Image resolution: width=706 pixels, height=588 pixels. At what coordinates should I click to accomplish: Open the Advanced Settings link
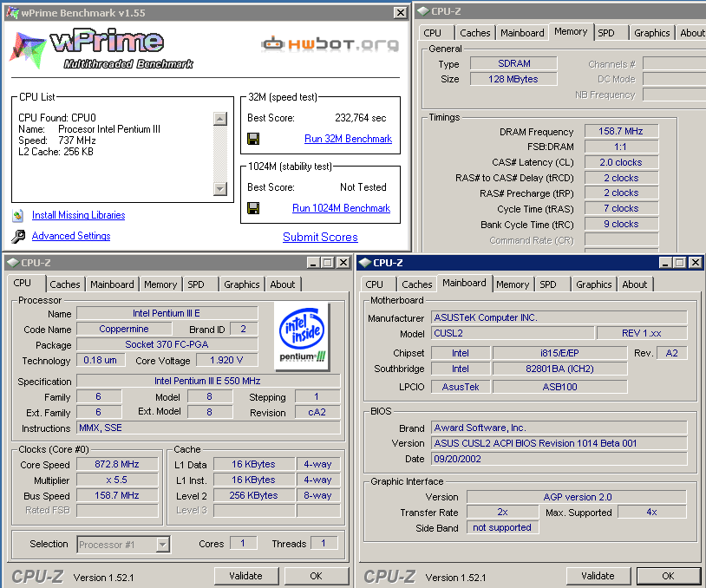coord(71,236)
